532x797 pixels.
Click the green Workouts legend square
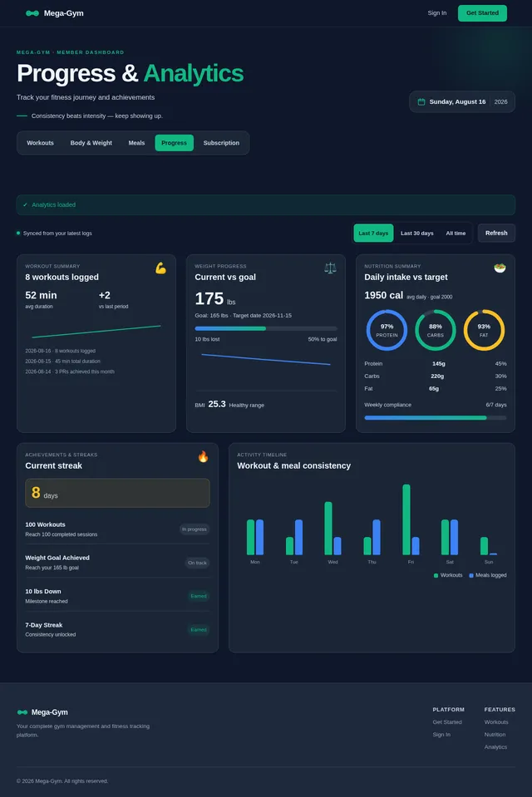click(436, 575)
